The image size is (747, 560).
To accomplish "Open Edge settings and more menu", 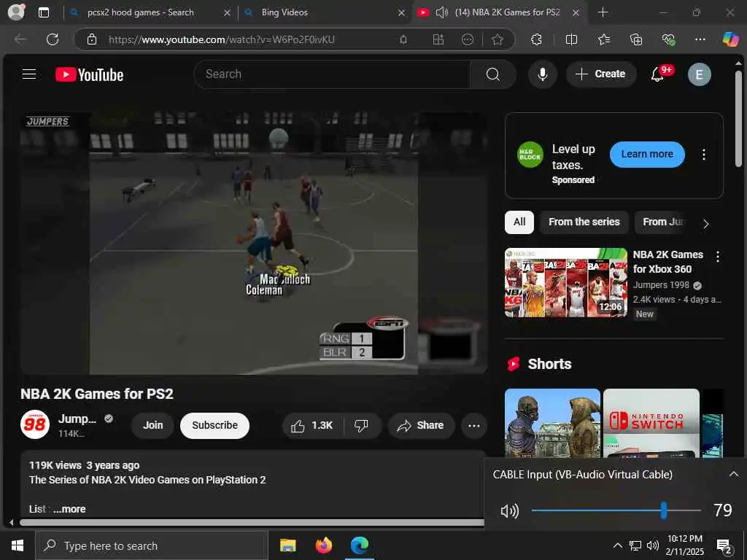I will (700, 39).
